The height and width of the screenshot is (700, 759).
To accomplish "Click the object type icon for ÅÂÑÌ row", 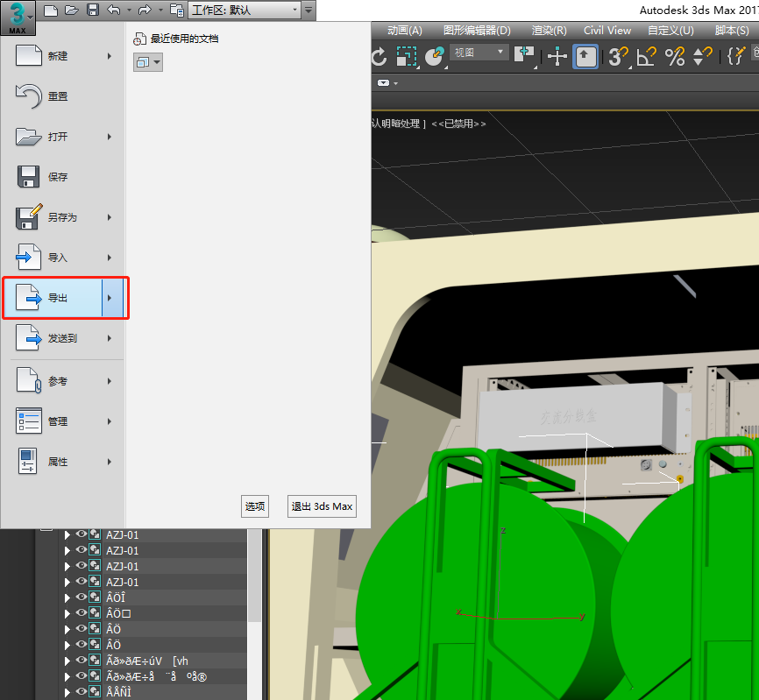I will tap(96, 692).
